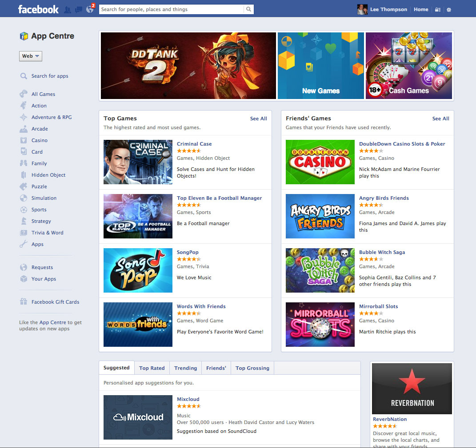Go to Home in the header

(421, 9)
